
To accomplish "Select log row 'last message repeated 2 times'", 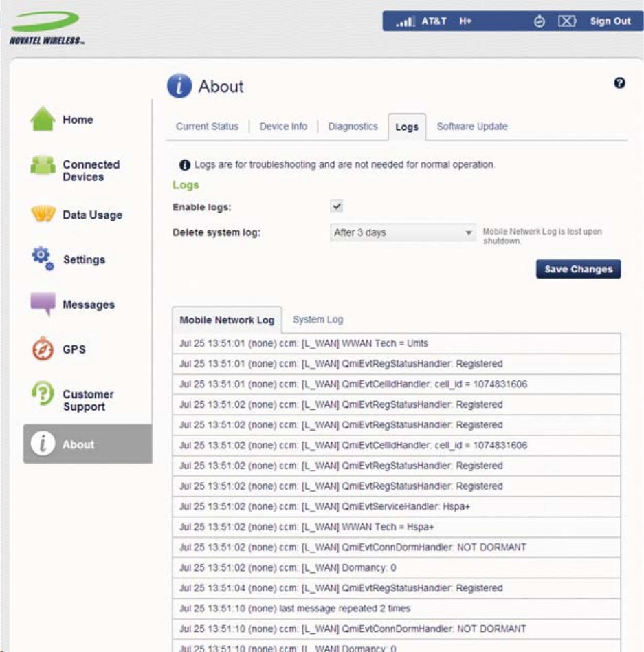I will click(397, 609).
